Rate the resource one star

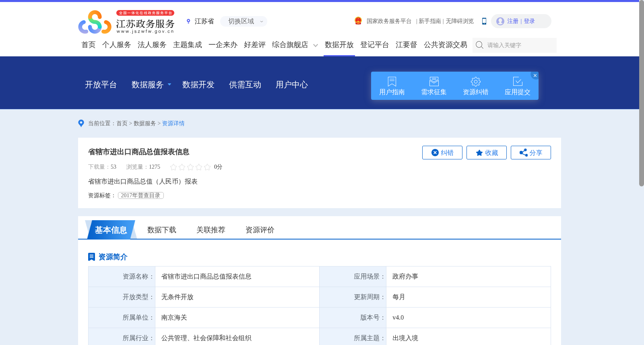(x=173, y=167)
